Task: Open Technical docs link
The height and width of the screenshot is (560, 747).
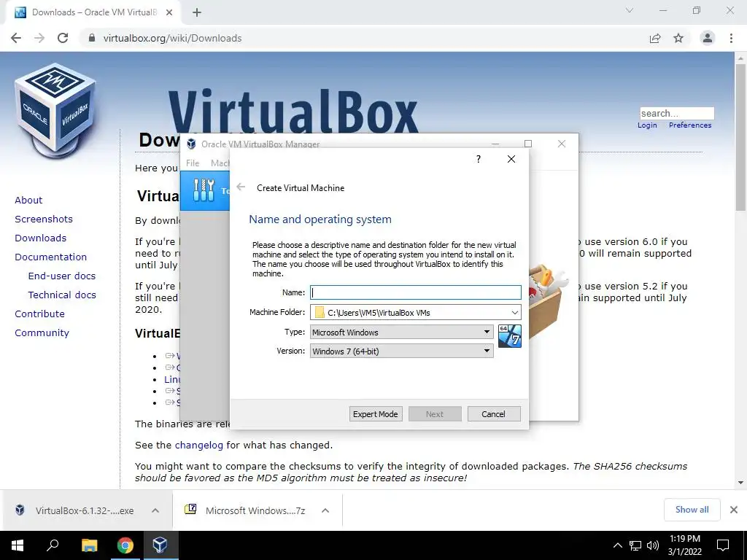Action: click(x=62, y=295)
